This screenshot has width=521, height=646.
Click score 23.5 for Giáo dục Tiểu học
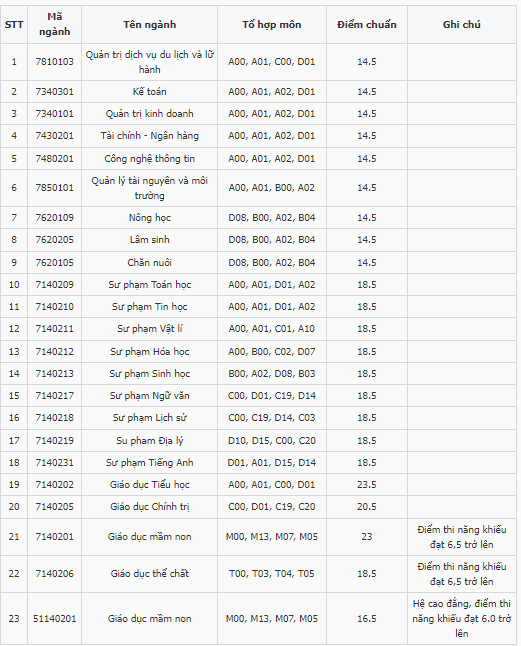(x=367, y=484)
